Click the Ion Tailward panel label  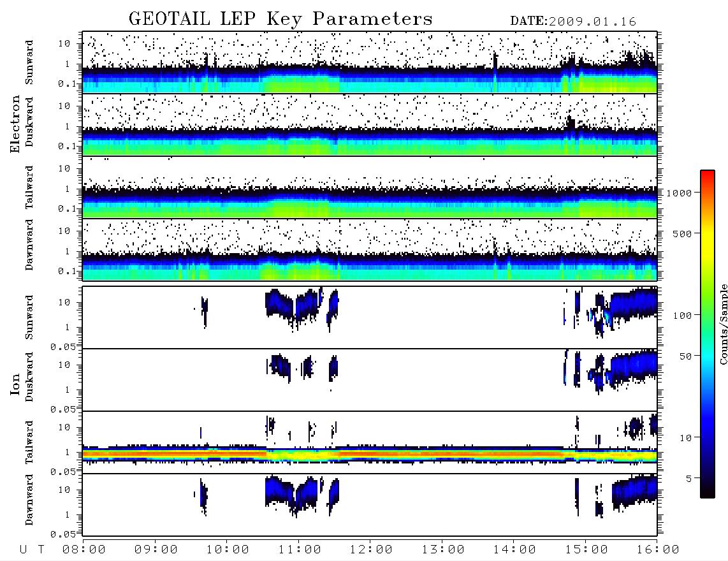pos(29,442)
